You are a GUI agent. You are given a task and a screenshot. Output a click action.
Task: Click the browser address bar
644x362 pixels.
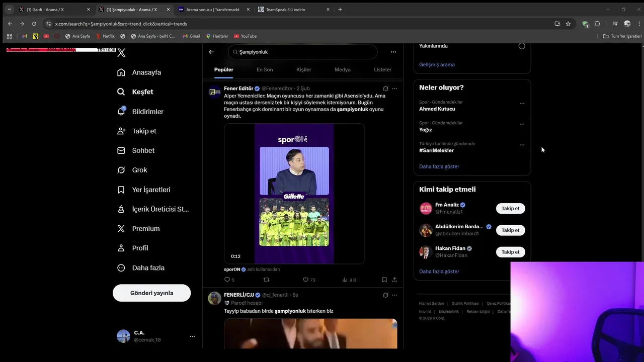coord(297,24)
